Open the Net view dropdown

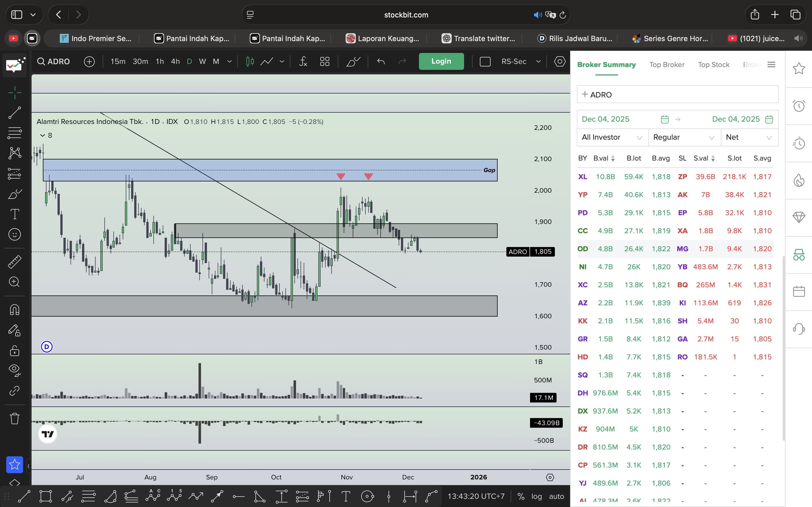click(749, 137)
